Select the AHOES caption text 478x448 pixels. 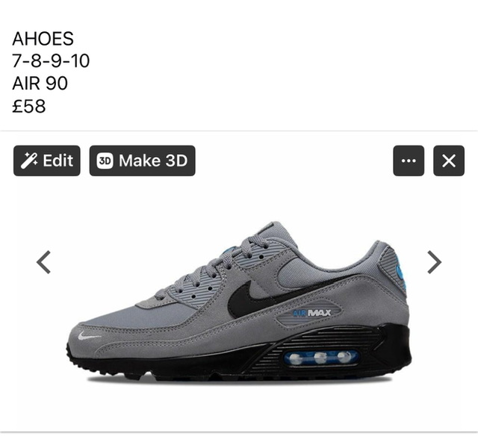pyautogui.click(x=43, y=39)
